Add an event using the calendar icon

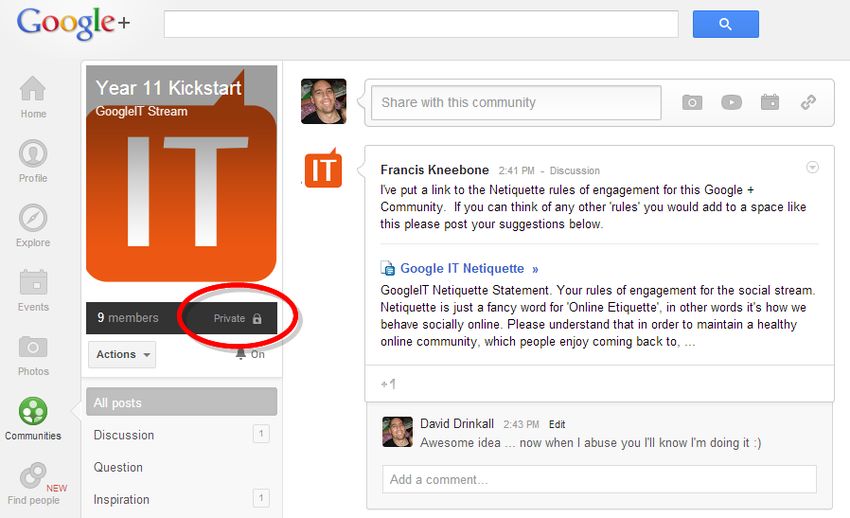pos(770,101)
